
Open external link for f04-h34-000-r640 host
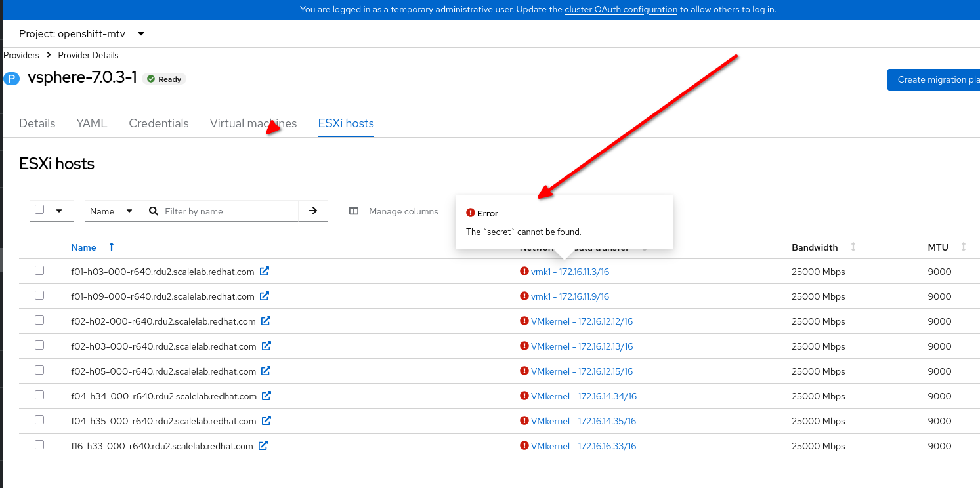(266, 396)
